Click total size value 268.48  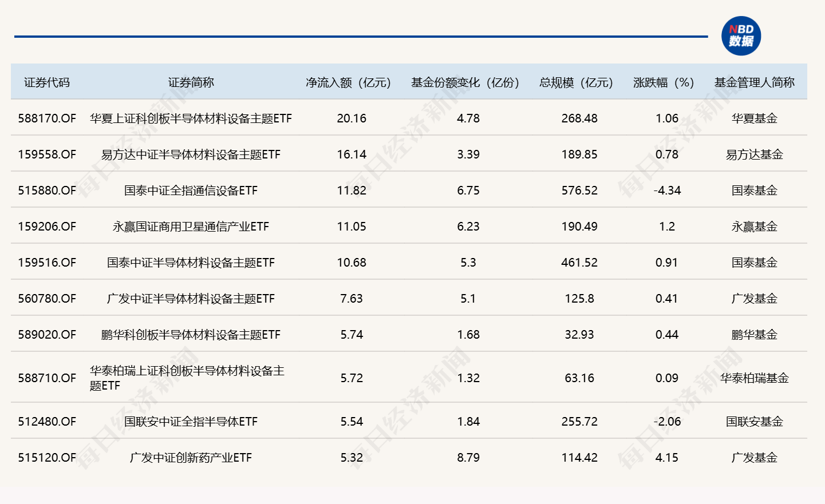coord(579,118)
